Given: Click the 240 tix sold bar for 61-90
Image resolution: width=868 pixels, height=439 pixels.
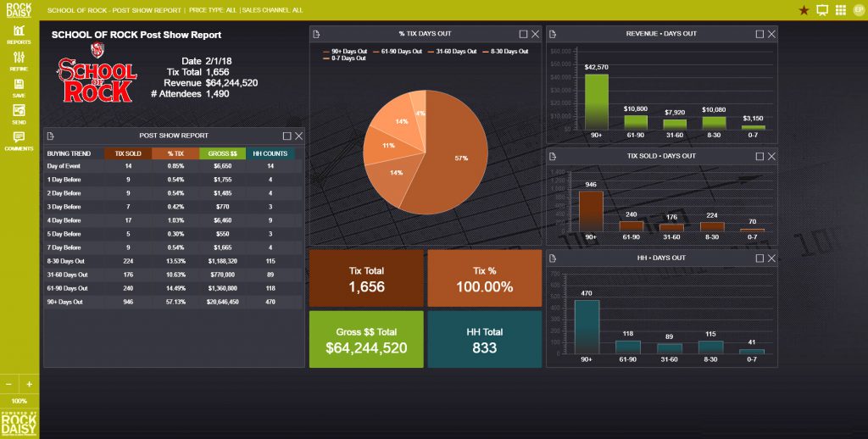Looking at the screenshot, I should 631,226.
